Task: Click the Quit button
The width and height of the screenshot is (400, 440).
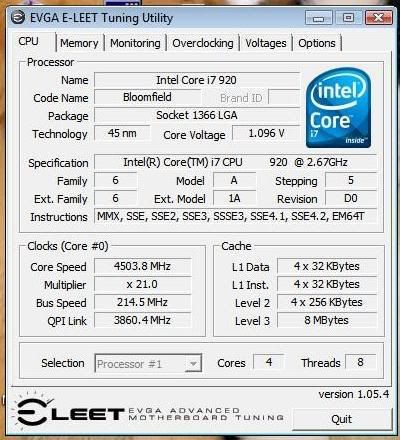Action: [x=342, y=419]
